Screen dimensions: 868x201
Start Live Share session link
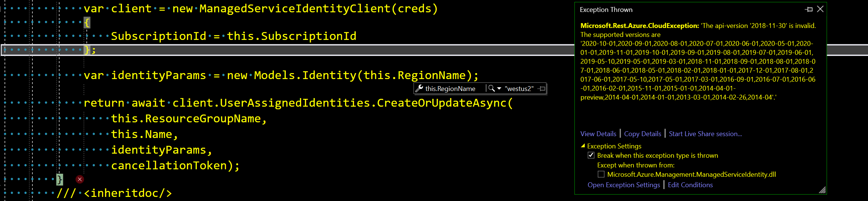tap(705, 134)
